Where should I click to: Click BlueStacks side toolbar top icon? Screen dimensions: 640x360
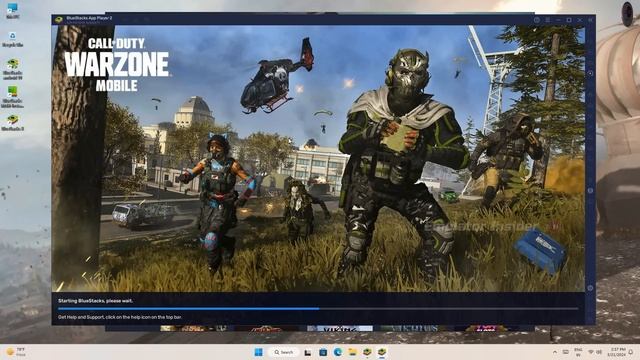pos(590,73)
